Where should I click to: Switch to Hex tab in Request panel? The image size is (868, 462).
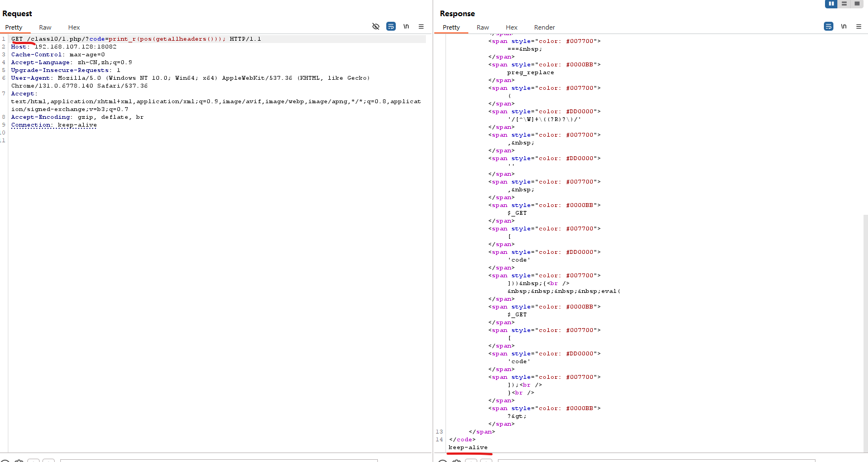coord(74,27)
